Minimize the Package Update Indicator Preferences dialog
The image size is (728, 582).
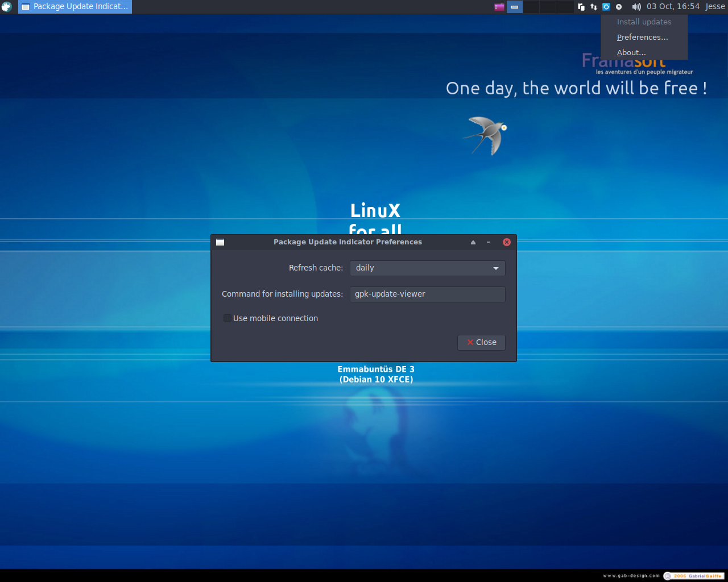coord(489,242)
